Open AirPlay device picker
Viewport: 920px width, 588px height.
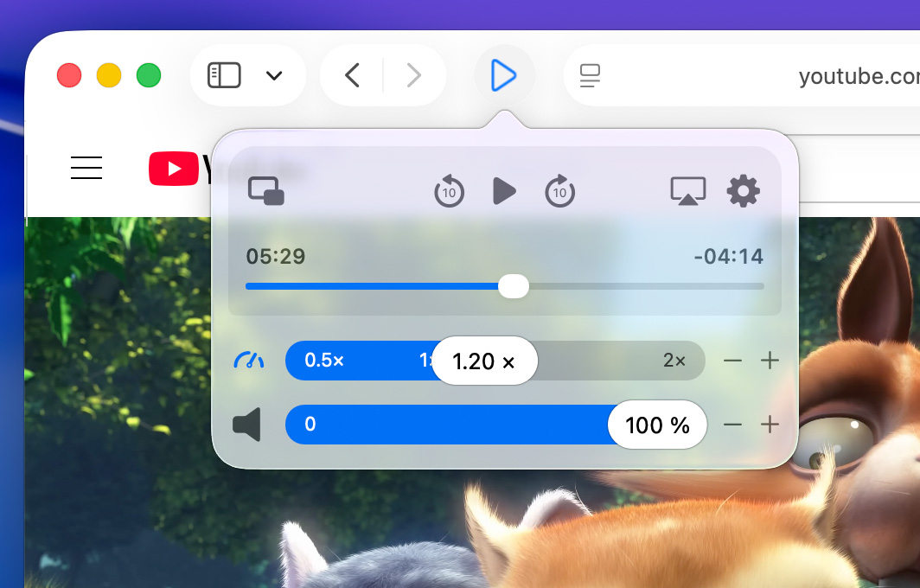[687, 191]
